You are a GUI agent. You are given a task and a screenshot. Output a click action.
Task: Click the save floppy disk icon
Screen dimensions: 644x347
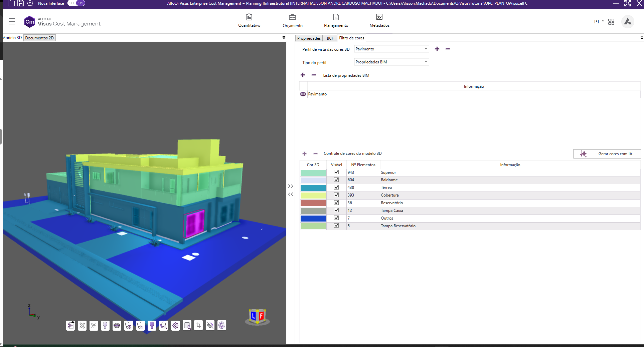(x=21, y=3)
